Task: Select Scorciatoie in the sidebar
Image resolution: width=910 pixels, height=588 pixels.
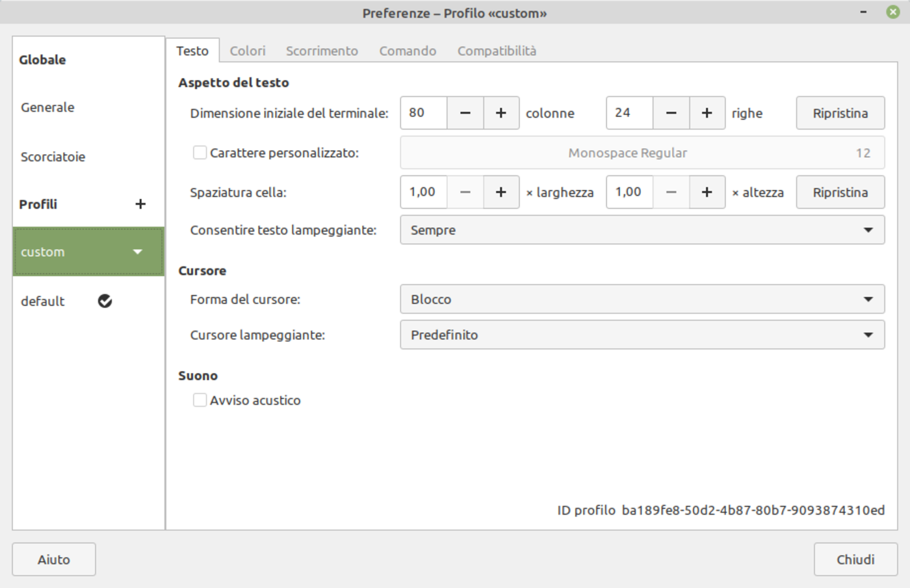Action: click(53, 157)
